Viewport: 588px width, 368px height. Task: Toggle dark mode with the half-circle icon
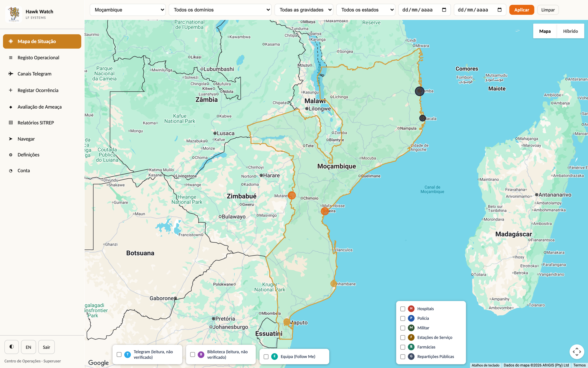click(x=11, y=347)
